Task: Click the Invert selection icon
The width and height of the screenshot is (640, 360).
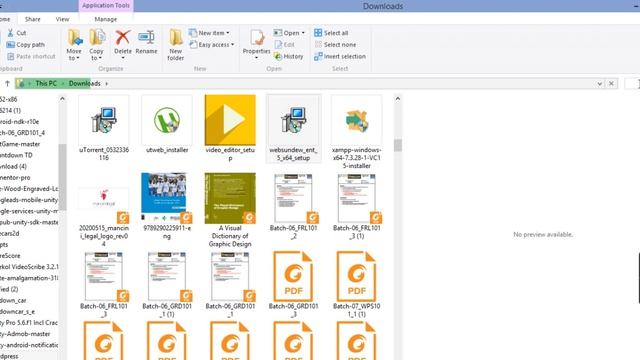Action: point(318,56)
